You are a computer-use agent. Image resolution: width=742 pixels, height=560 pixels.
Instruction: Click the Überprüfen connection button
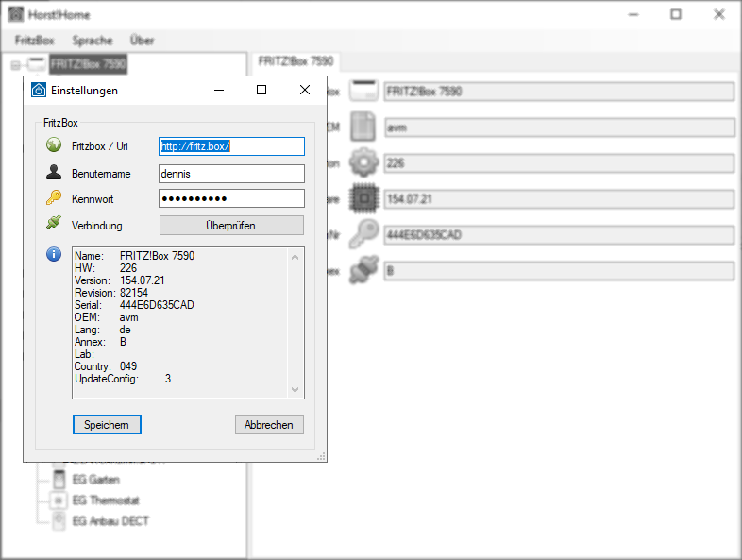pos(231,226)
